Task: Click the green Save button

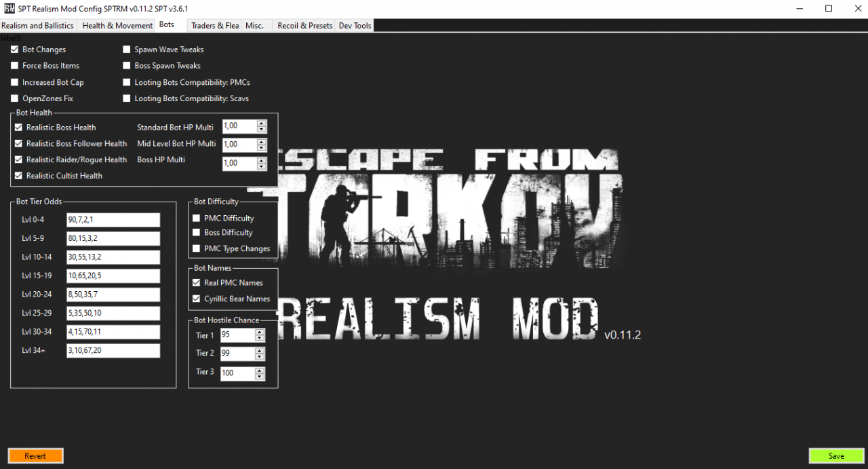Action: [x=837, y=456]
